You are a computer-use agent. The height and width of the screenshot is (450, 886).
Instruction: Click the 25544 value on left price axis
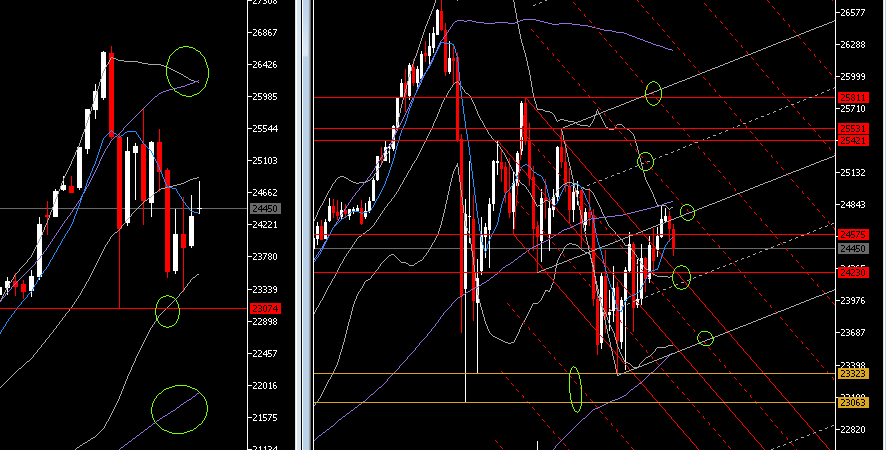click(x=264, y=129)
